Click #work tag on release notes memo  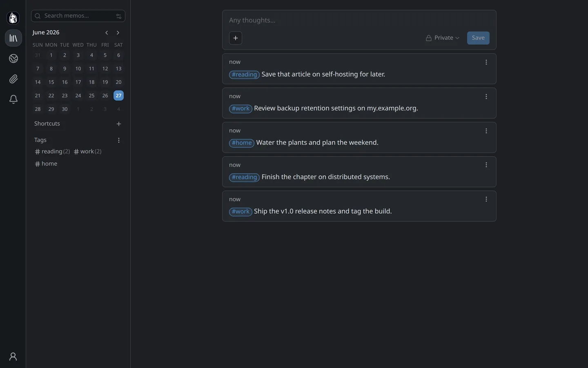click(241, 212)
